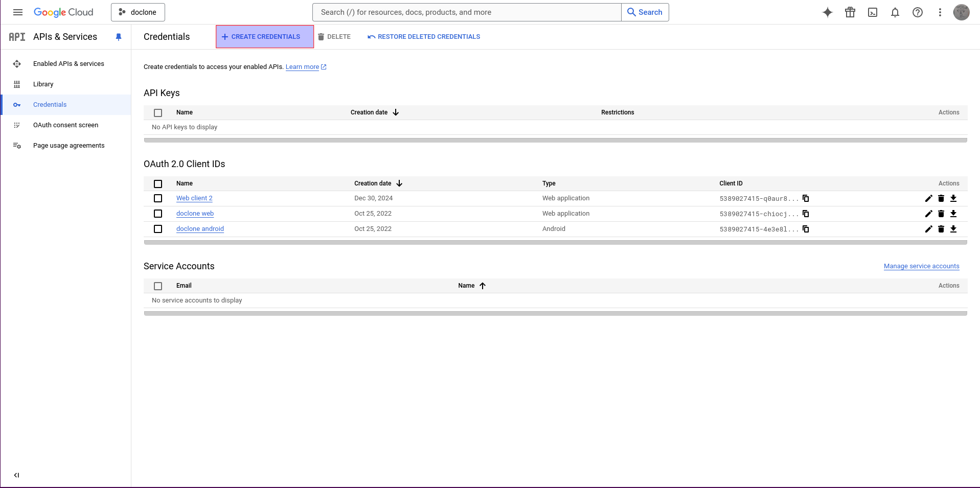
Task: Check the select-all API Keys checkbox
Action: coord(158,112)
